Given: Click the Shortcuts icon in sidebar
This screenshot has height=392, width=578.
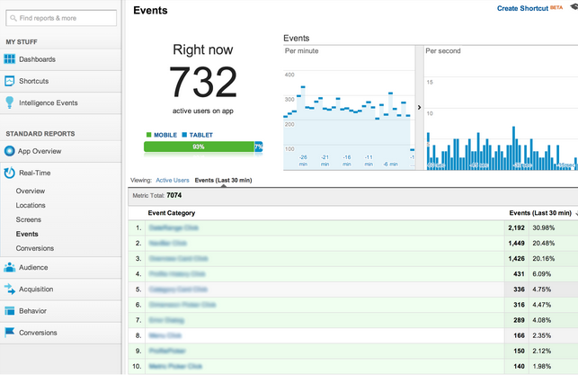Looking at the screenshot, I should coord(10,81).
